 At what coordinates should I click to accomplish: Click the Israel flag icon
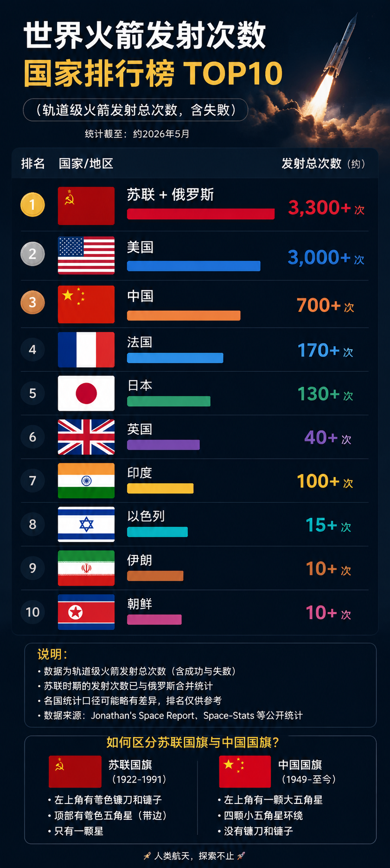coord(86,525)
